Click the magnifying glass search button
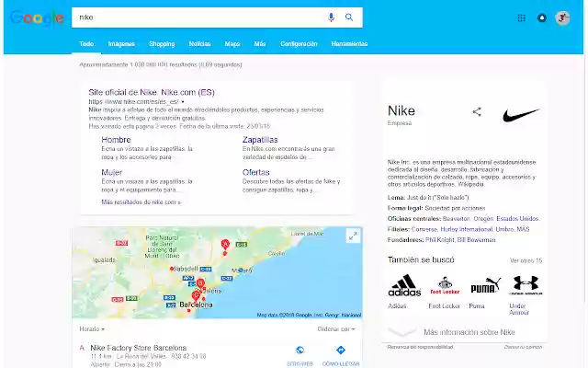 pos(349,17)
